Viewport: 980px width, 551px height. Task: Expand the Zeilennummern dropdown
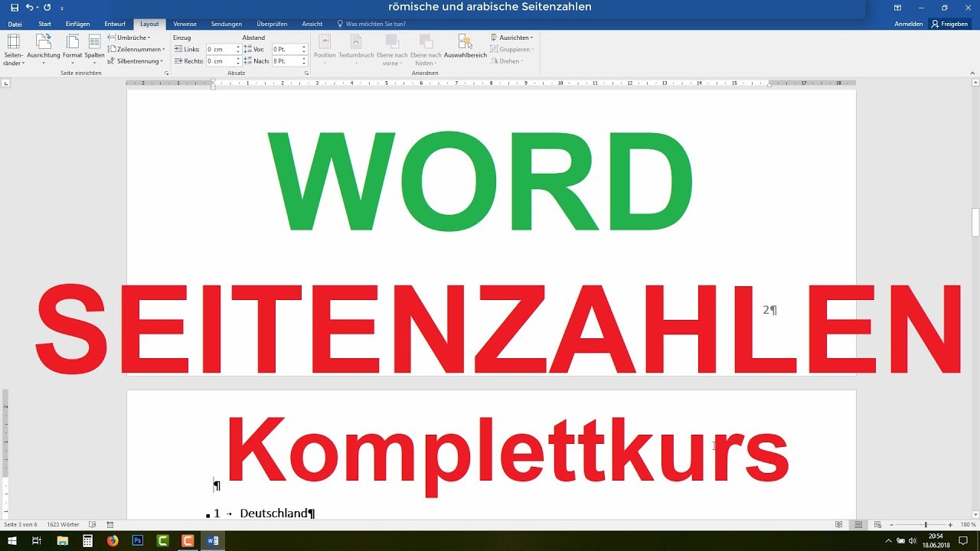coord(136,49)
